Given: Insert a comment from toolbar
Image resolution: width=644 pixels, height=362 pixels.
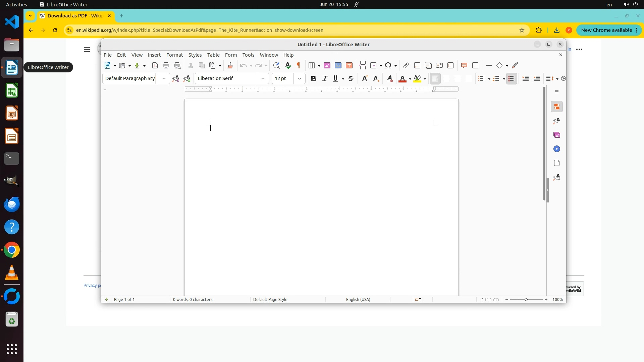Looking at the screenshot, I should (x=464, y=65).
